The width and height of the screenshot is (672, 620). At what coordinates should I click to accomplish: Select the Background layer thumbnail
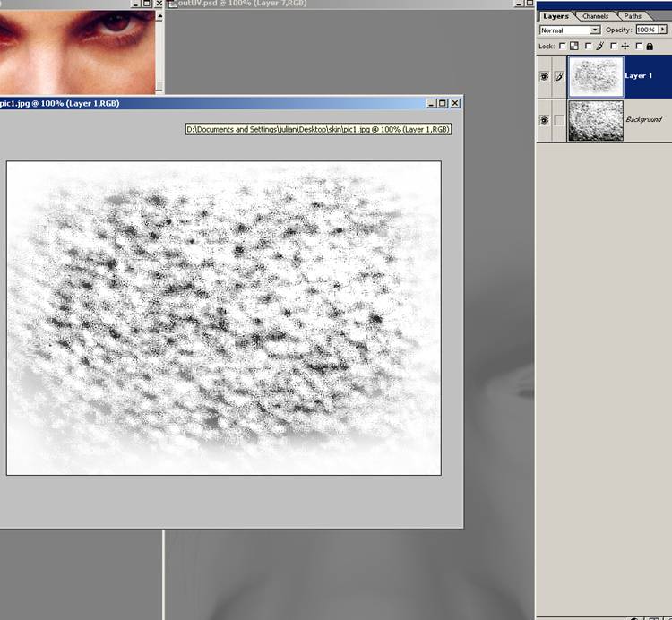pos(596,120)
